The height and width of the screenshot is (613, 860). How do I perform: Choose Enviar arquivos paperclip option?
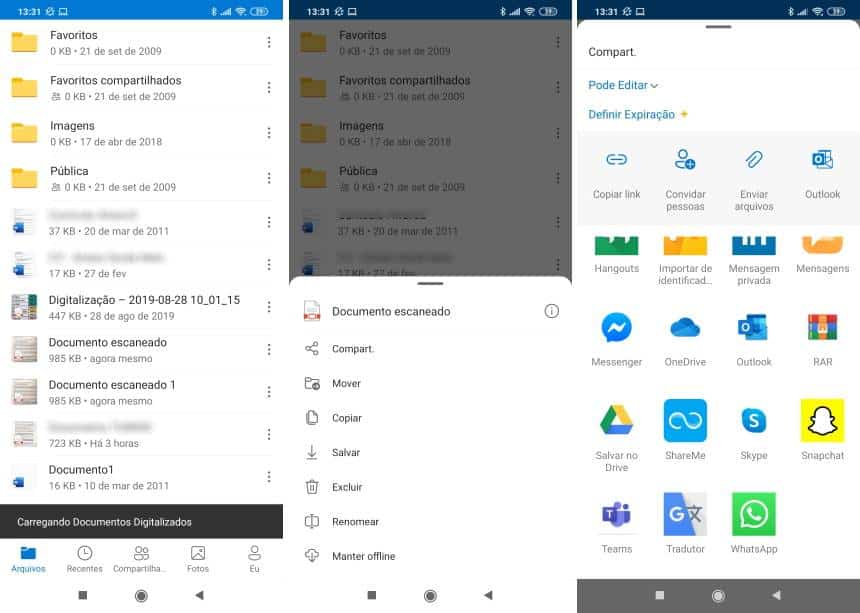coord(754,179)
